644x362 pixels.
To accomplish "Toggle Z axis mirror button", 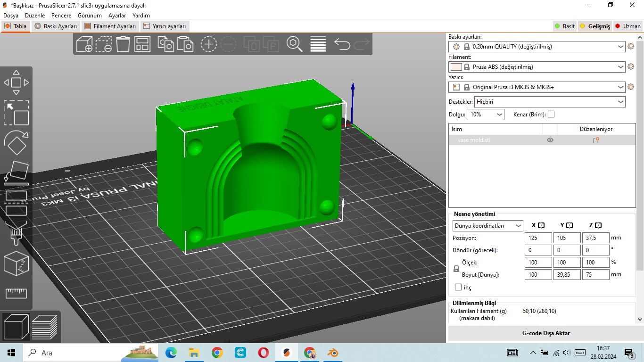I will coord(598,225).
